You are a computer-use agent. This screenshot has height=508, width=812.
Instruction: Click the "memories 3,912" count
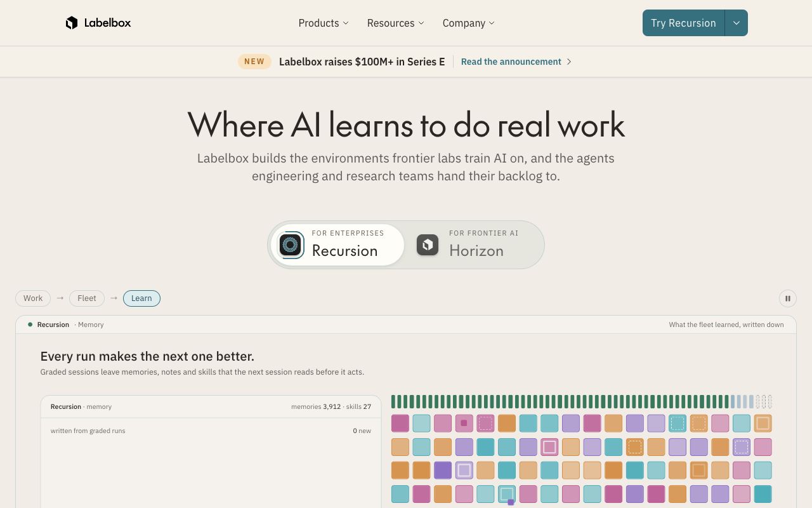coord(316,406)
